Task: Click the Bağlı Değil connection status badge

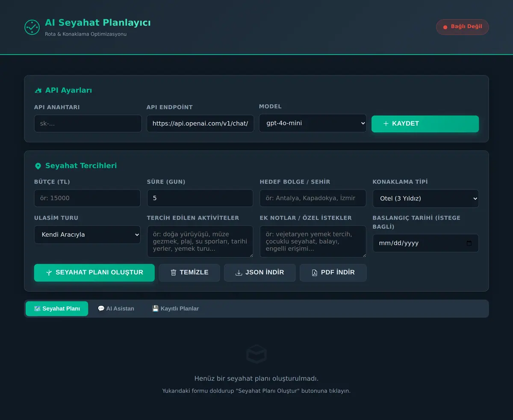Action: coord(462,27)
